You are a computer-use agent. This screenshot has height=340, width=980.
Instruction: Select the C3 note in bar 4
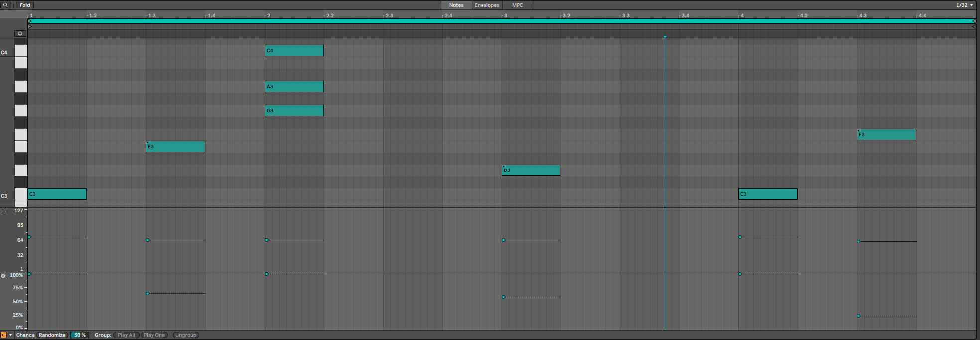(x=768, y=194)
